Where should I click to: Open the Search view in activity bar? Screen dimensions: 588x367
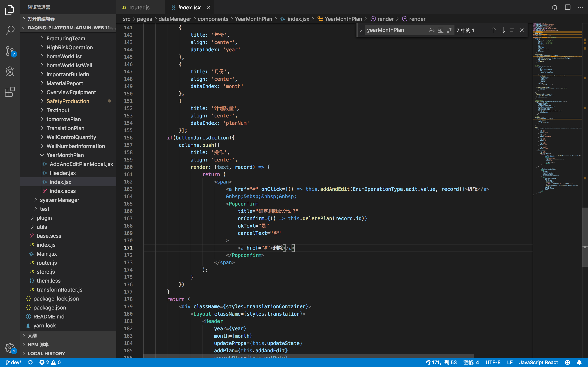pos(10,31)
